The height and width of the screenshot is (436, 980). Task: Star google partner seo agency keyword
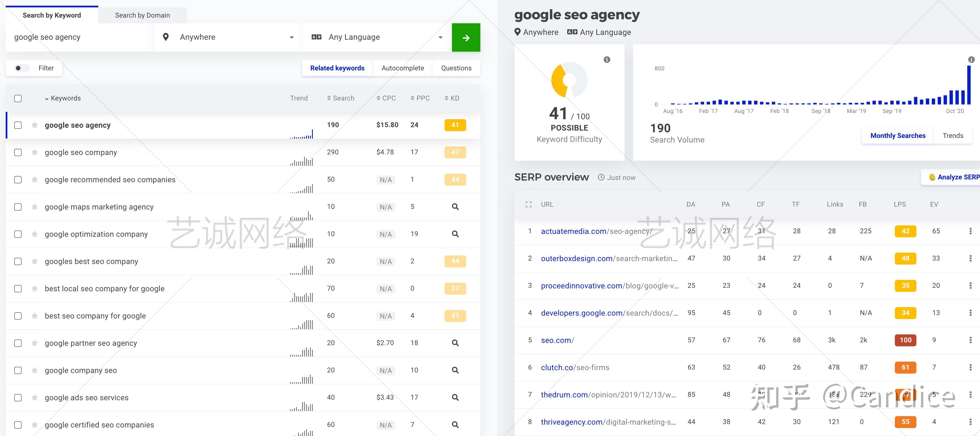[x=35, y=343]
